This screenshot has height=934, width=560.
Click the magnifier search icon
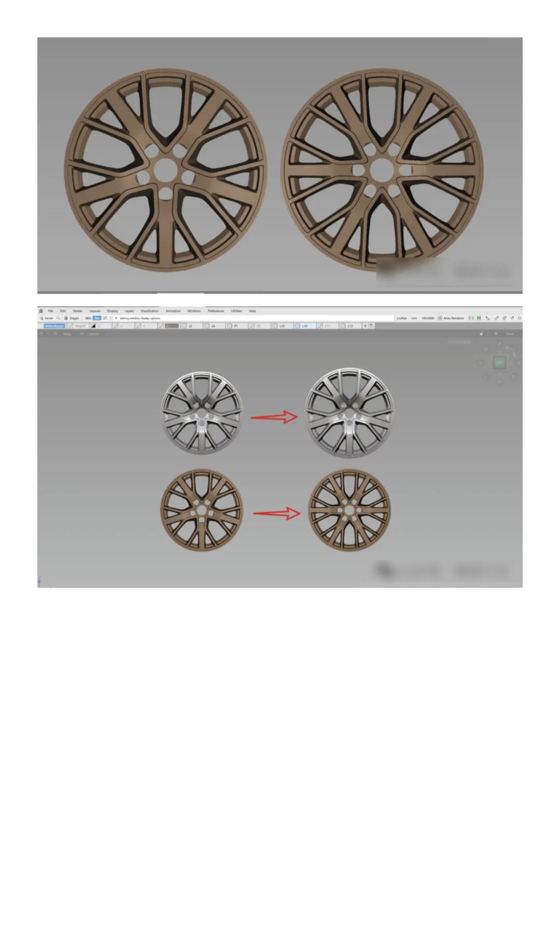pyautogui.click(x=58, y=318)
